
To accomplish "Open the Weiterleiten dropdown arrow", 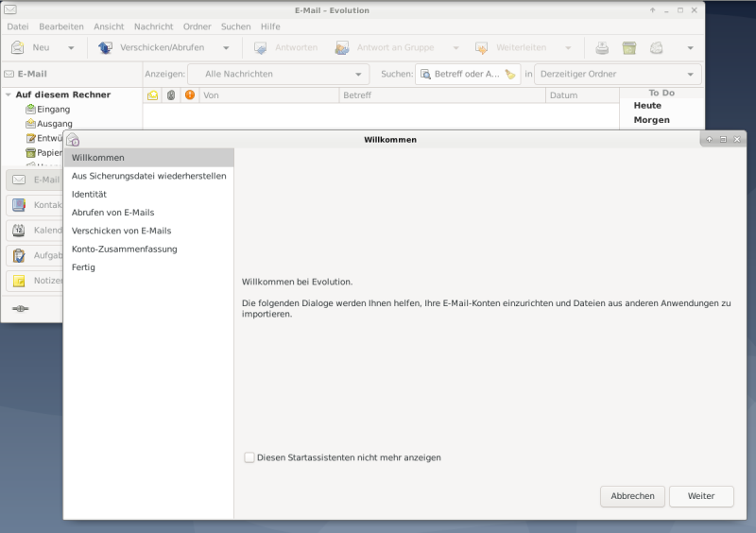I will coord(568,48).
